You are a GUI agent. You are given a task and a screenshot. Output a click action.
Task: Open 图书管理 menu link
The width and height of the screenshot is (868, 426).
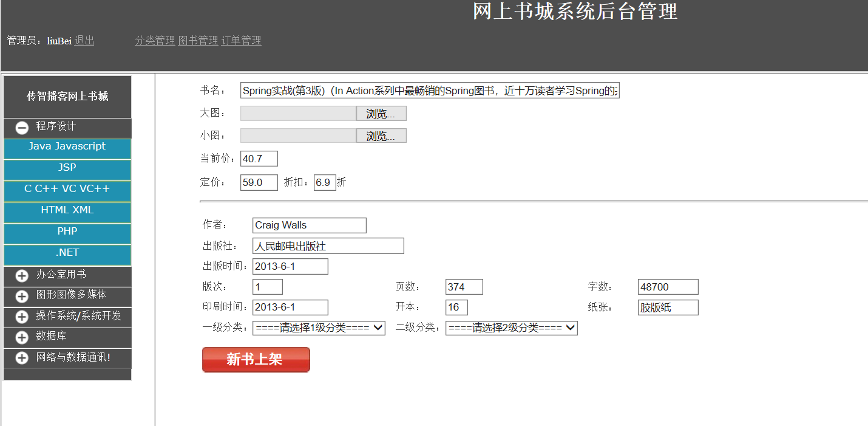click(198, 41)
